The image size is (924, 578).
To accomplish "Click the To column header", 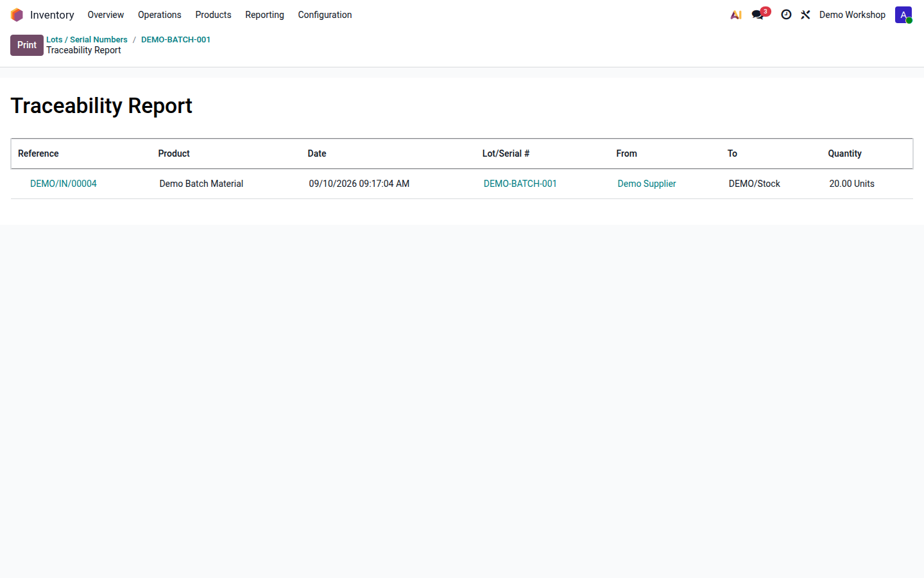I will point(733,153).
